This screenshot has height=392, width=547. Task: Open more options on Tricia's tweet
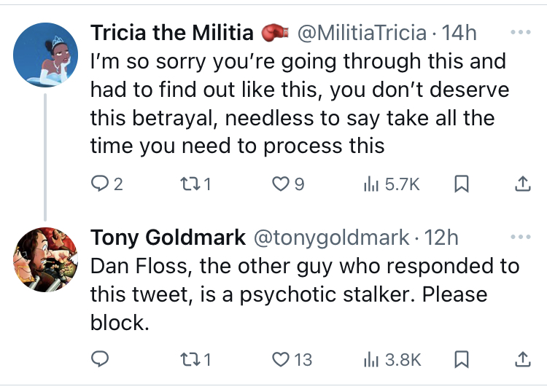pyautogui.click(x=521, y=32)
